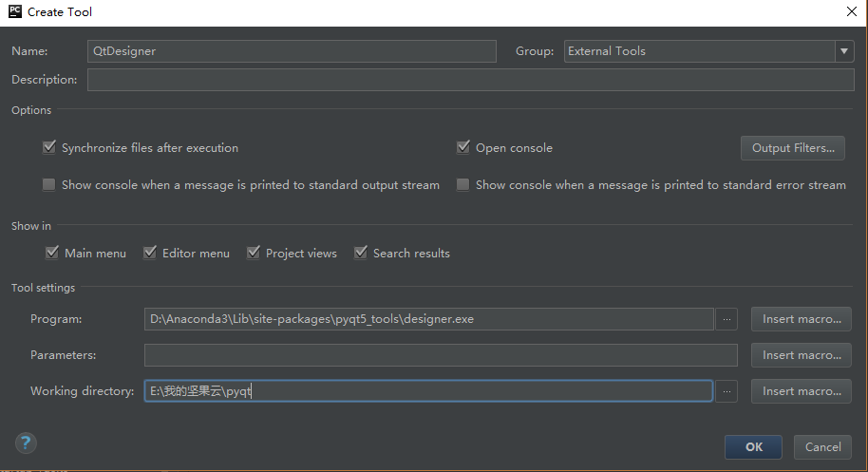Viewport: 868px width, 472px height.
Task: Uncheck the Search results option
Action: 361,254
